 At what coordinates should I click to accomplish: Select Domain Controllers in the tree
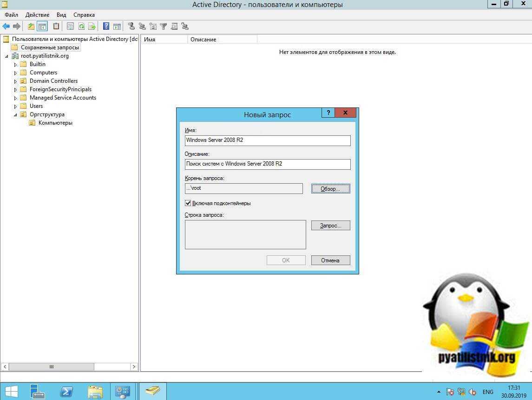[x=53, y=81]
